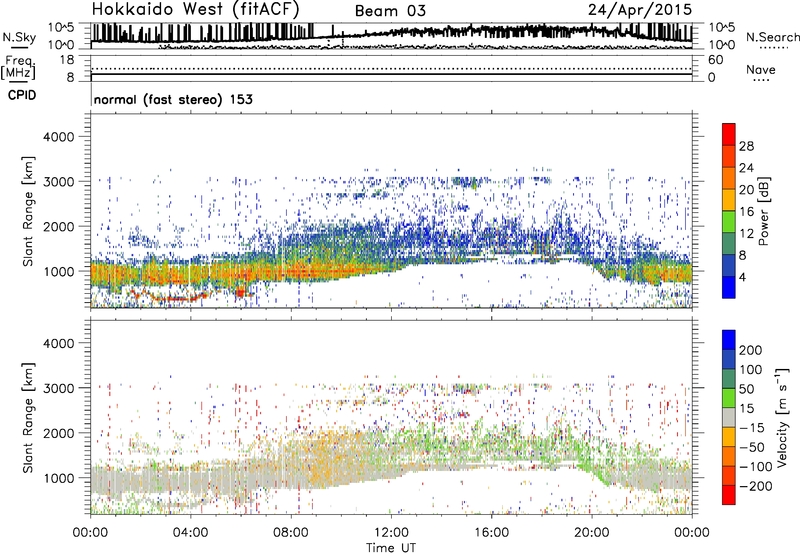Click the 60 tick on Nave axis
The height and width of the screenshot is (554, 800).
[715, 60]
